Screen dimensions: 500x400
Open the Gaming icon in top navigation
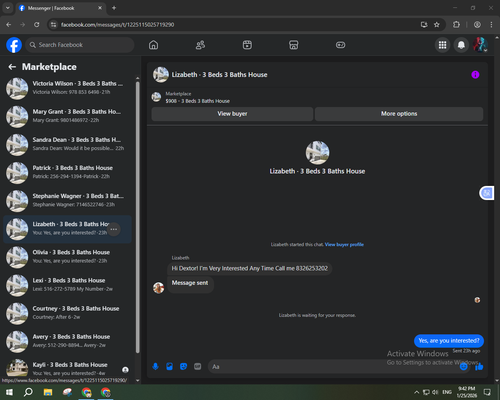tap(340, 45)
